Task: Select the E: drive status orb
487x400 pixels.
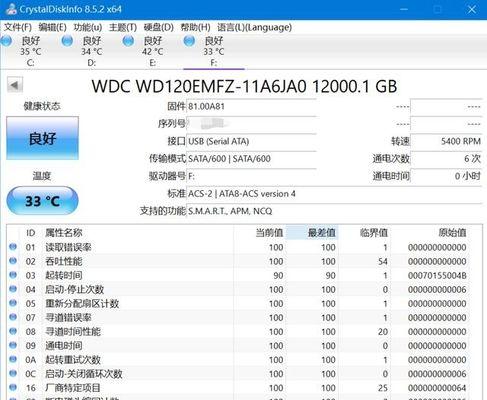Action: 128,41
